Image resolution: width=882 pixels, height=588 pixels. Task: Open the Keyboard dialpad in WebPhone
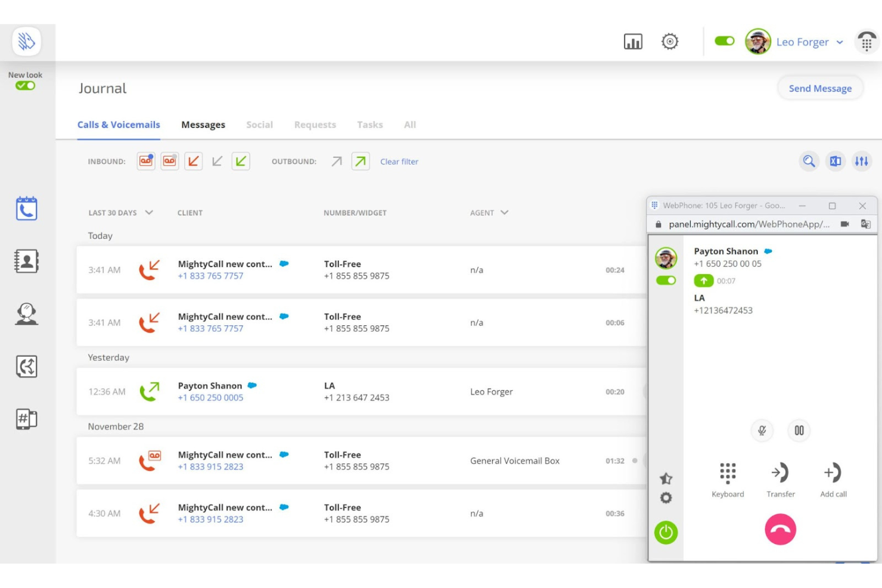click(x=727, y=474)
